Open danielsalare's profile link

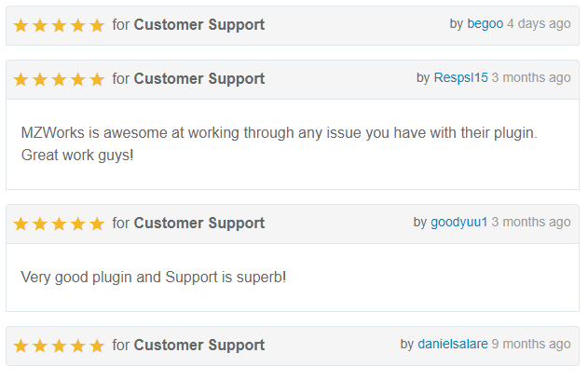coord(453,344)
